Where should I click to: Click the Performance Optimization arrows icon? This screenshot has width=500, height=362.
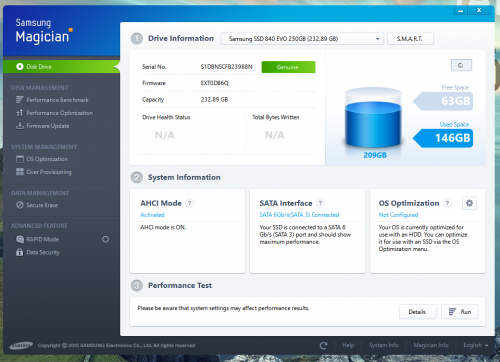[x=20, y=113]
